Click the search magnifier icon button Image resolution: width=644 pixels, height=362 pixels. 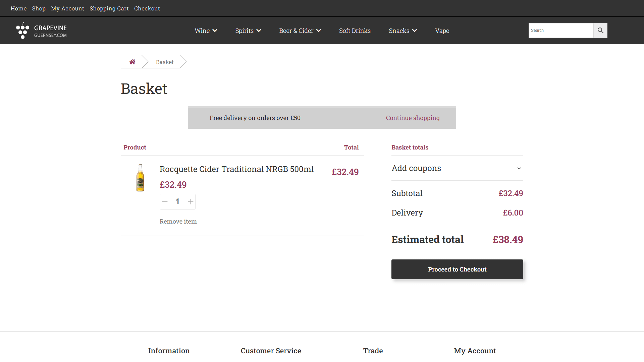(x=600, y=31)
